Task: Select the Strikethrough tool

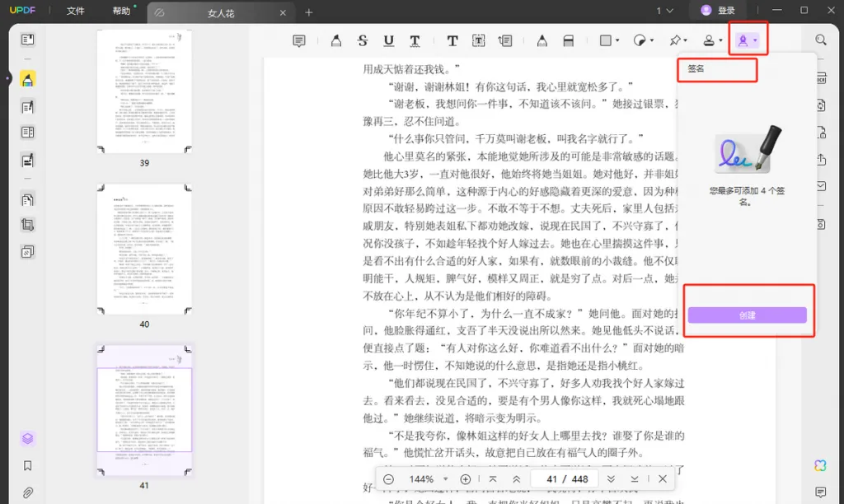Action: [363, 40]
